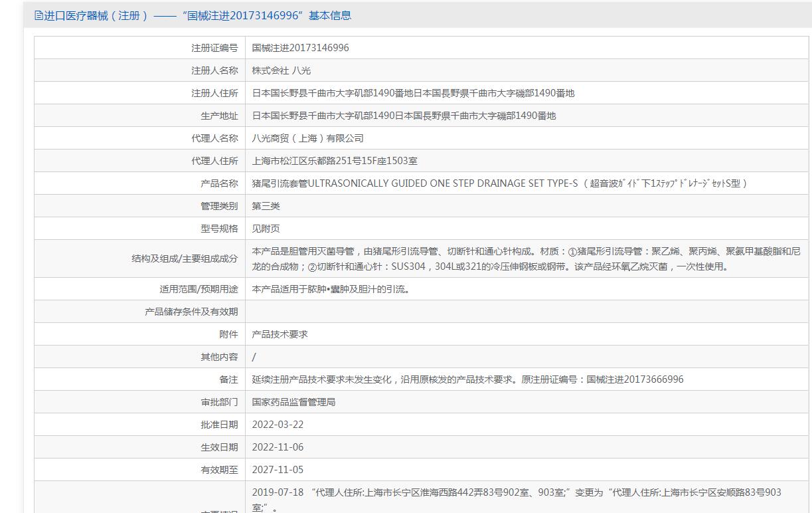Click the 其他内容 label
Screen dimensions: 812x513
click(x=219, y=357)
